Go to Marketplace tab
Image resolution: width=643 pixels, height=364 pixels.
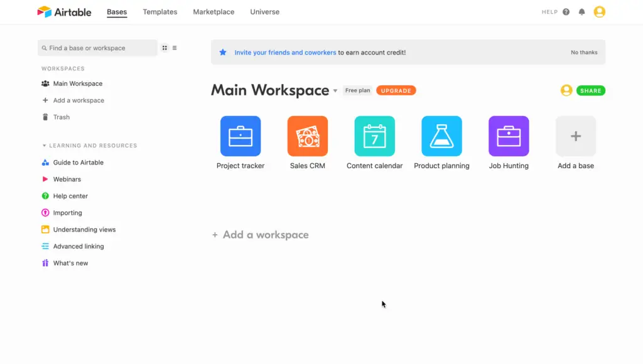coord(213,12)
